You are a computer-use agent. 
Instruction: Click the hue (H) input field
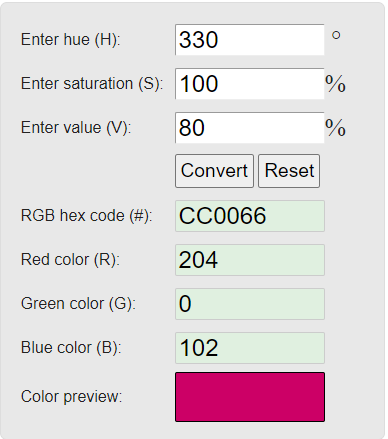point(250,40)
